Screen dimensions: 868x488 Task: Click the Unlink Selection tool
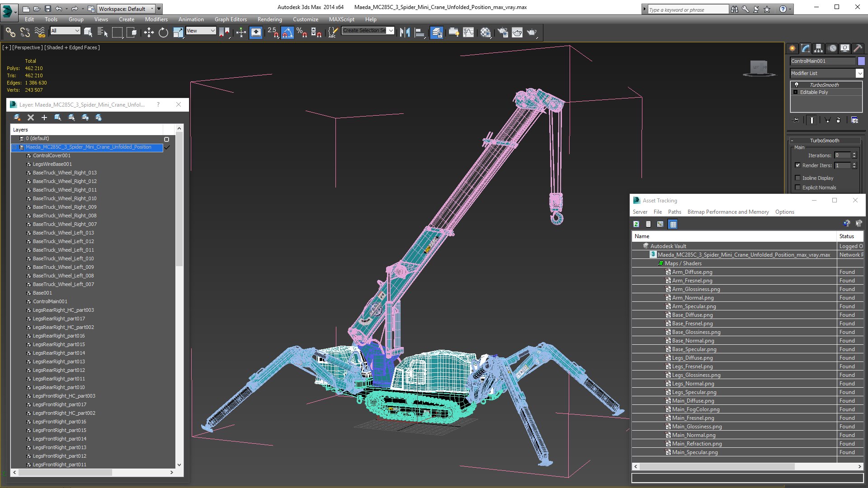coord(25,32)
